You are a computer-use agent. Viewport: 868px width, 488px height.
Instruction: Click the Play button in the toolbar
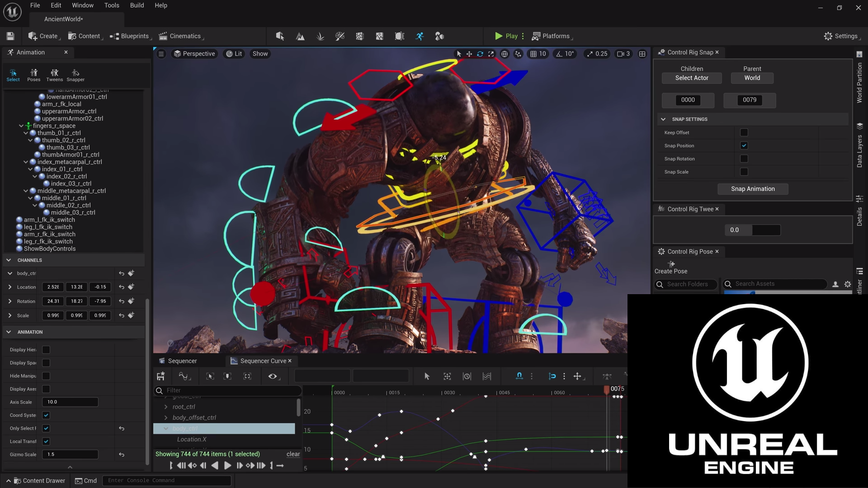coord(507,36)
